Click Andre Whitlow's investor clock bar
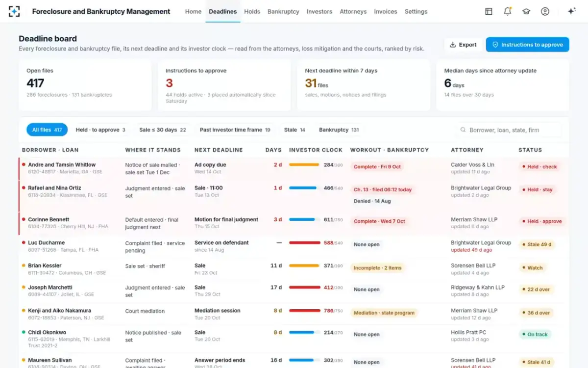The height and width of the screenshot is (368, 588). pyautogui.click(x=304, y=165)
